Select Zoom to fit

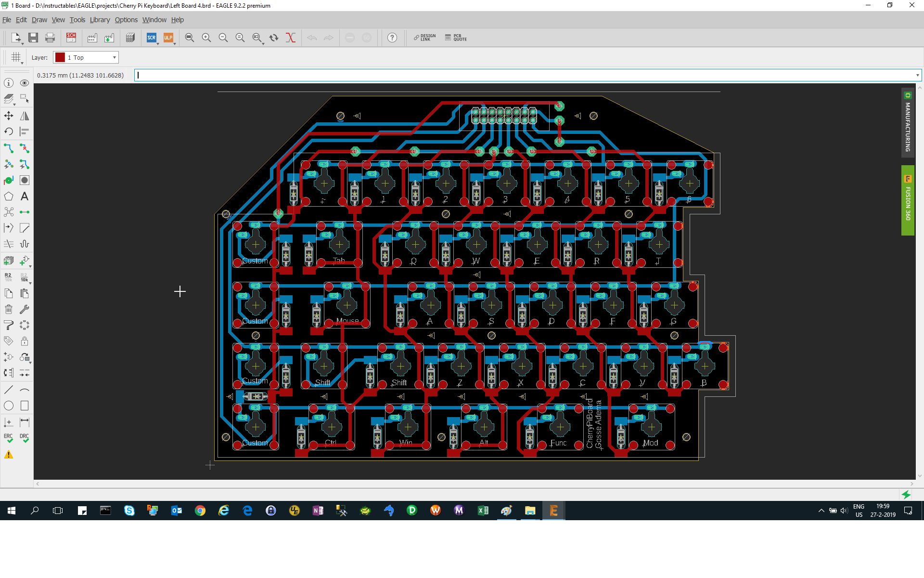pos(190,38)
